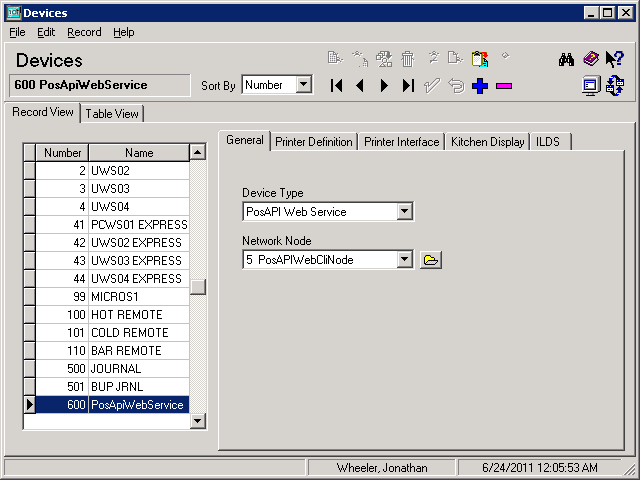This screenshot has height=480, width=640.
Task: Open find with binoculars icon
Action: coord(567,60)
